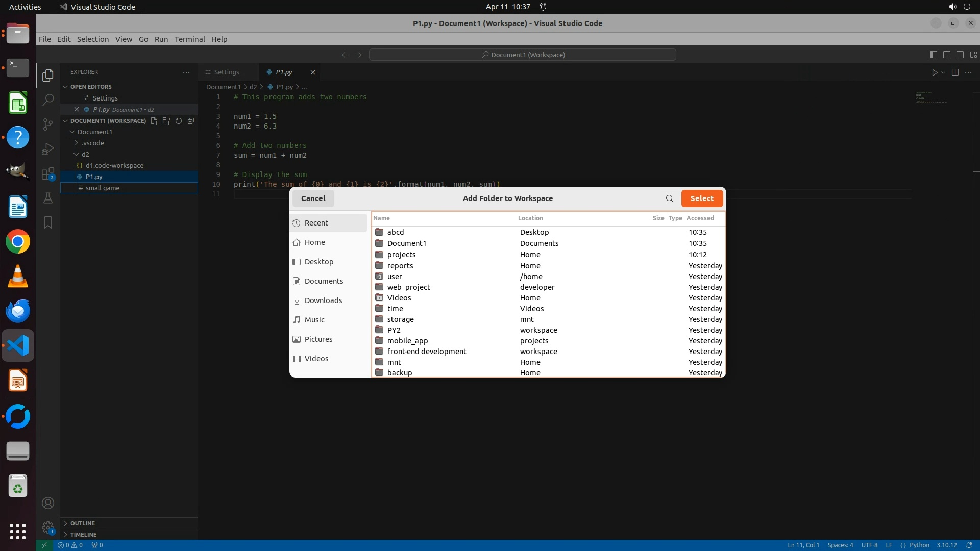This screenshot has height=551, width=980.
Task: Expand the TIMELINE section
Action: [x=83, y=535]
